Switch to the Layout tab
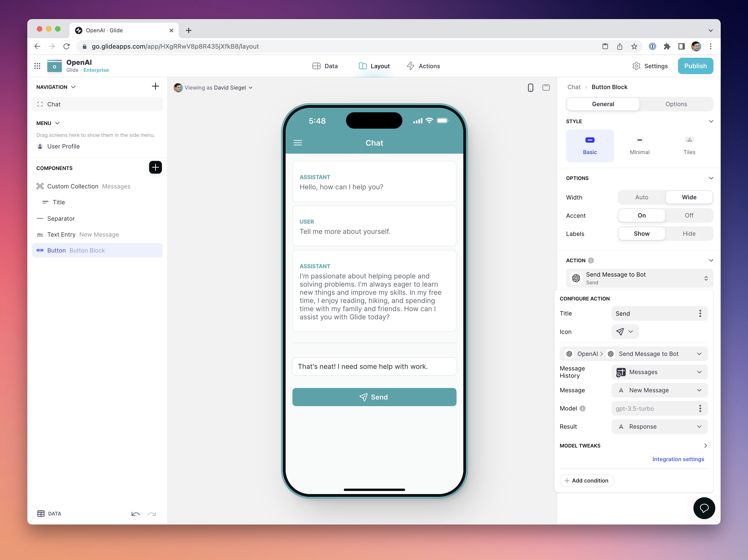The width and height of the screenshot is (748, 560). [374, 66]
